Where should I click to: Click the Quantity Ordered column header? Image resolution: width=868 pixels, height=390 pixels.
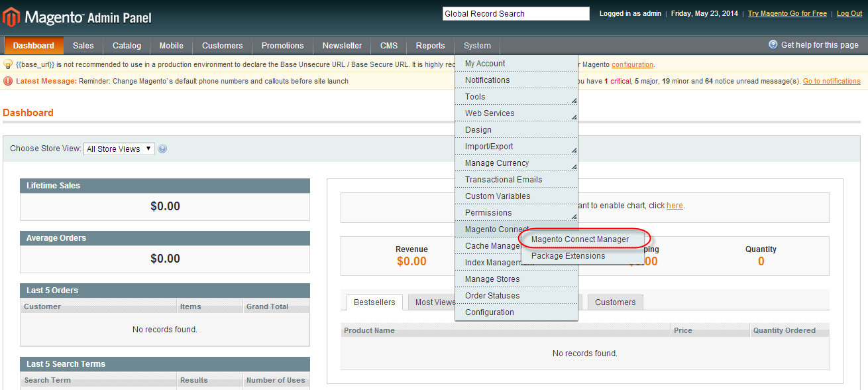coord(789,330)
